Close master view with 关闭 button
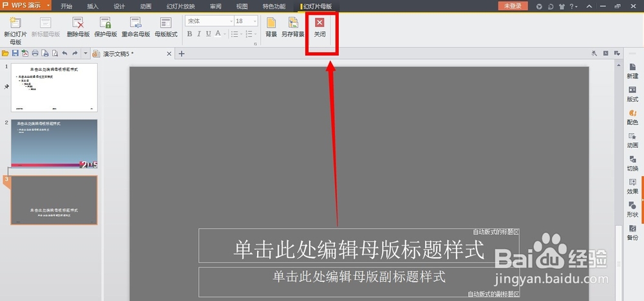This screenshot has width=644, height=301. 319,28
